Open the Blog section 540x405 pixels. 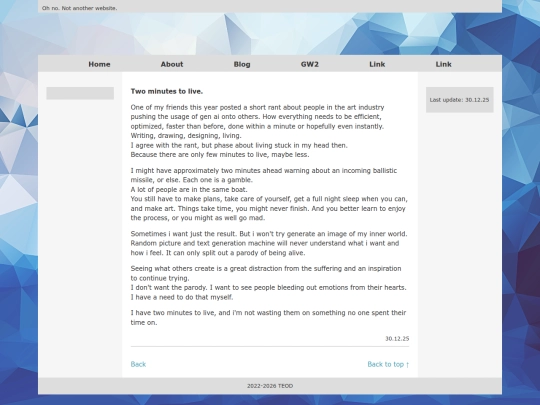click(242, 64)
